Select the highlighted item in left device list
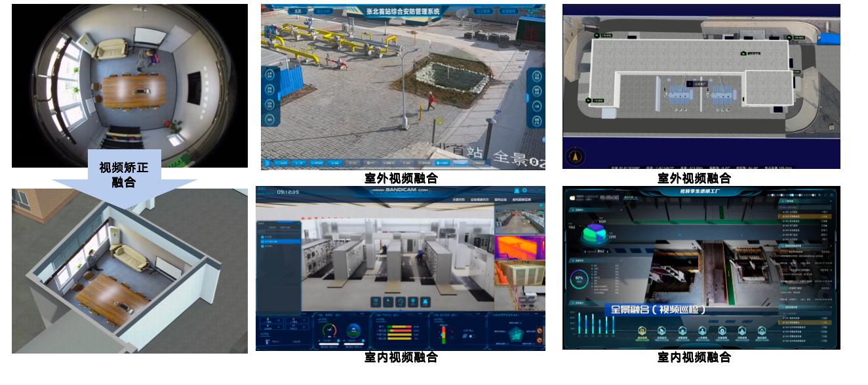868x385 pixels. [280, 242]
